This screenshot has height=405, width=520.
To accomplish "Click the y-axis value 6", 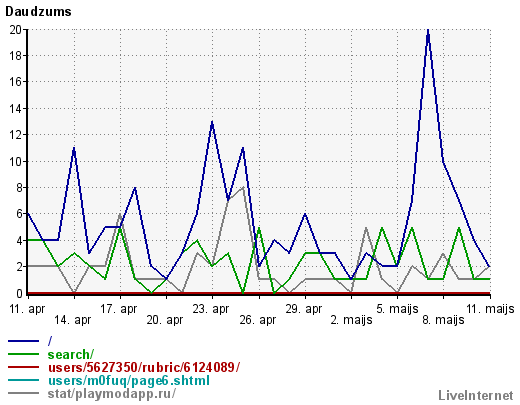I will coord(19,214).
